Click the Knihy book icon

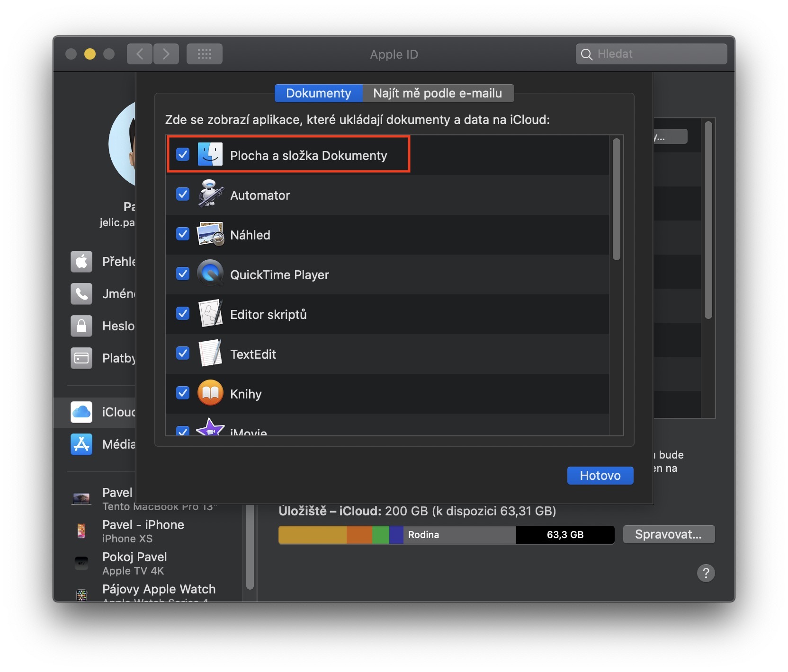tap(210, 393)
